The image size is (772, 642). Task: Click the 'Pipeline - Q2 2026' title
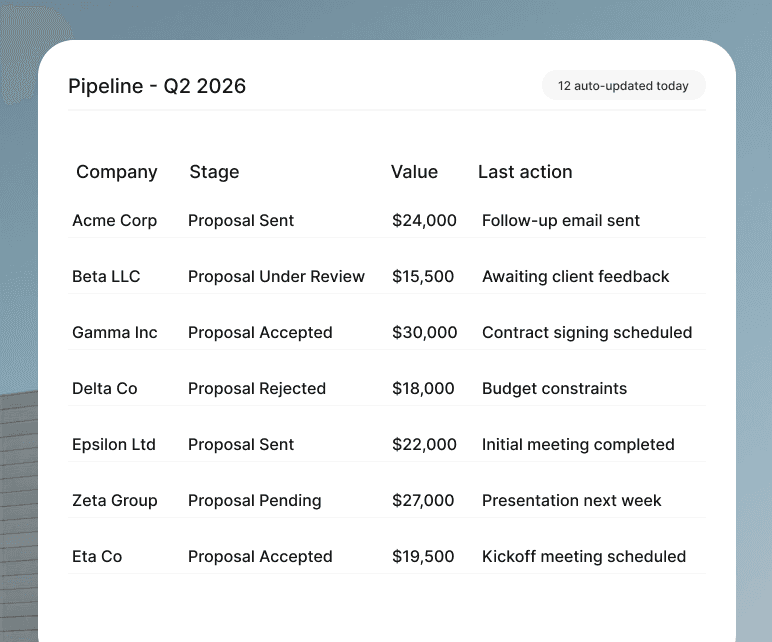(157, 86)
